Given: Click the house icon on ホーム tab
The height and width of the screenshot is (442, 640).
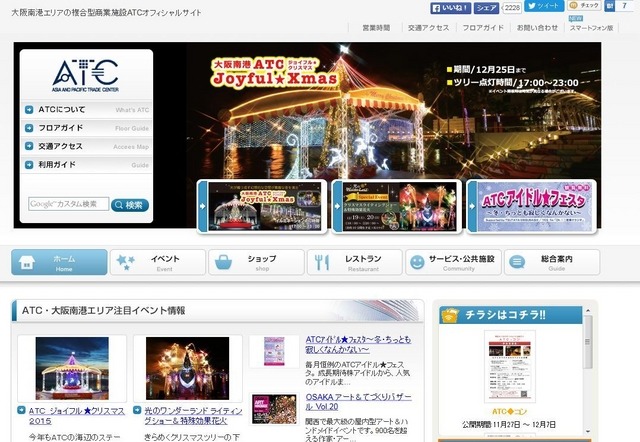Looking at the screenshot, I should pos(27,262).
